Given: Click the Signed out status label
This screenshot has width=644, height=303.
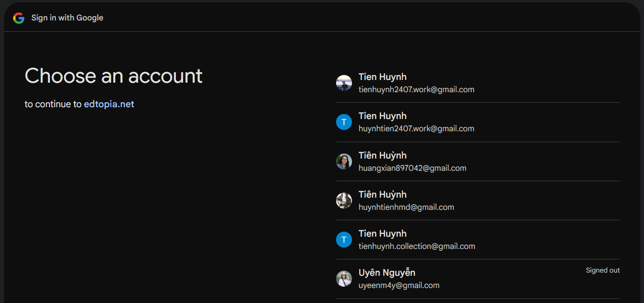Looking at the screenshot, I should click(603, 270).
